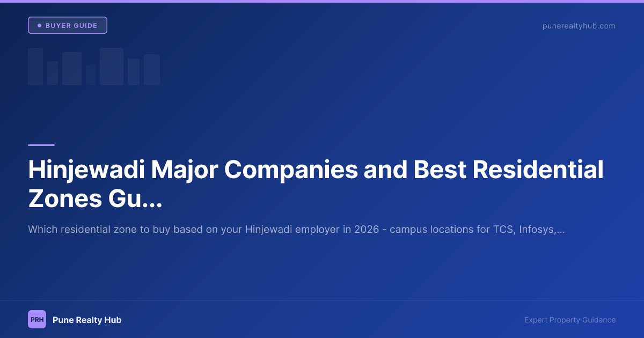Click the second bar in the chart graphic
The height and width of the screenshot is (338, 644).
pos(52,72)
